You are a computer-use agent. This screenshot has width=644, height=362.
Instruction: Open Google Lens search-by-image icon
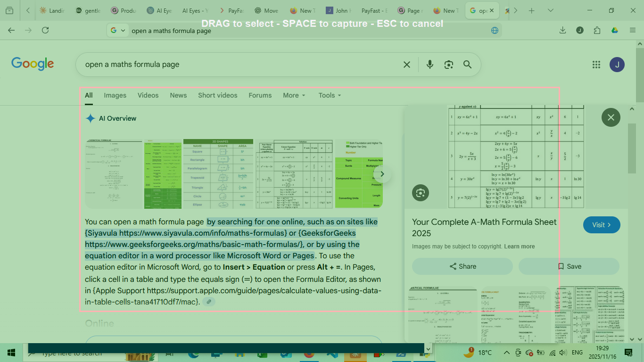448,64
